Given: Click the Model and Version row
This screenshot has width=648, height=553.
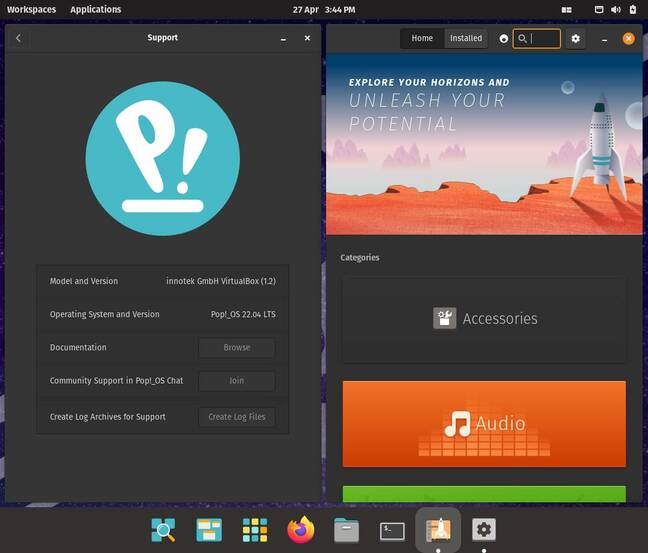Looking at the screenshot, I should (x=162, y=281).
